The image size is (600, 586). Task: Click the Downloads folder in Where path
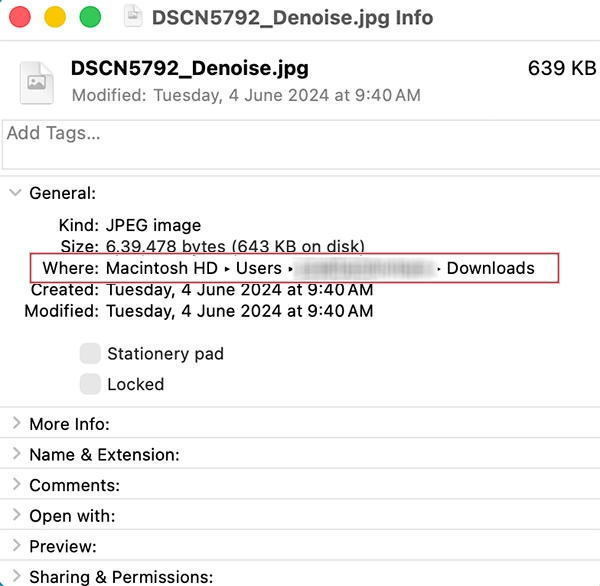pyautogui.click(x=491, y=268)
